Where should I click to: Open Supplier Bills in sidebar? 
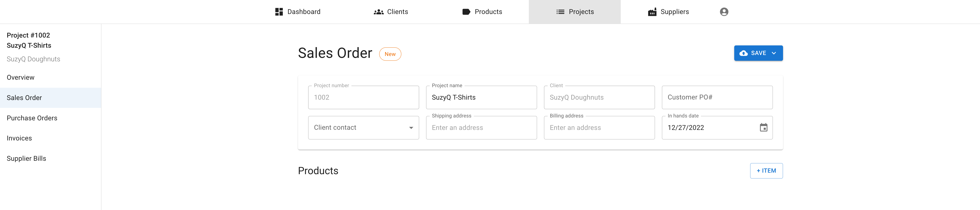click(x=26, y=158)
